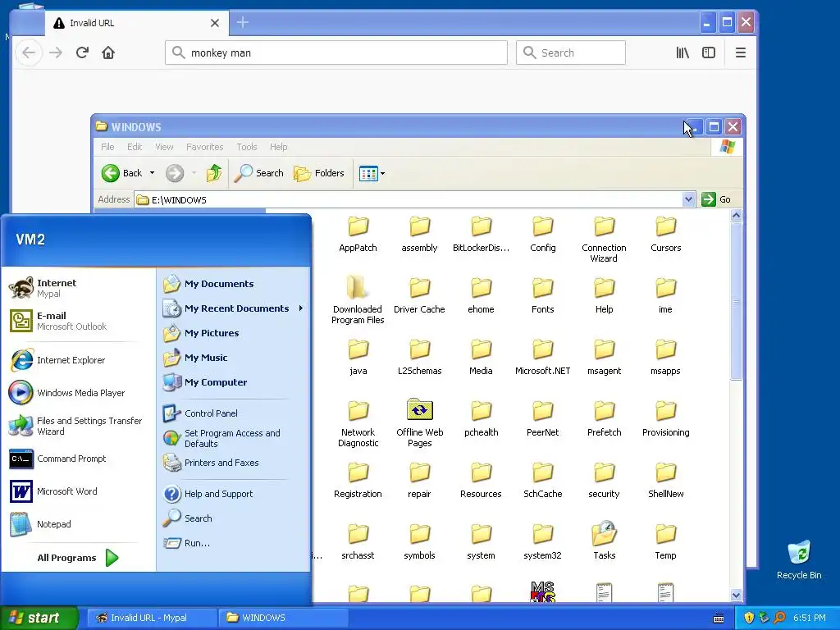
Task: Open the Downloaded Program Files folder
Action: click(x=358, y=299)
